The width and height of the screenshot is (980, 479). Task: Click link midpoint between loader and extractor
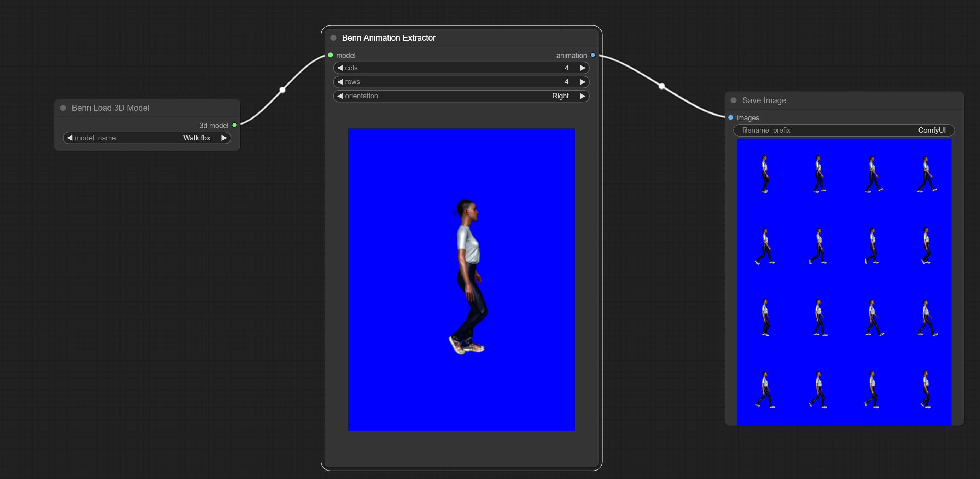[x=282, y=90]
